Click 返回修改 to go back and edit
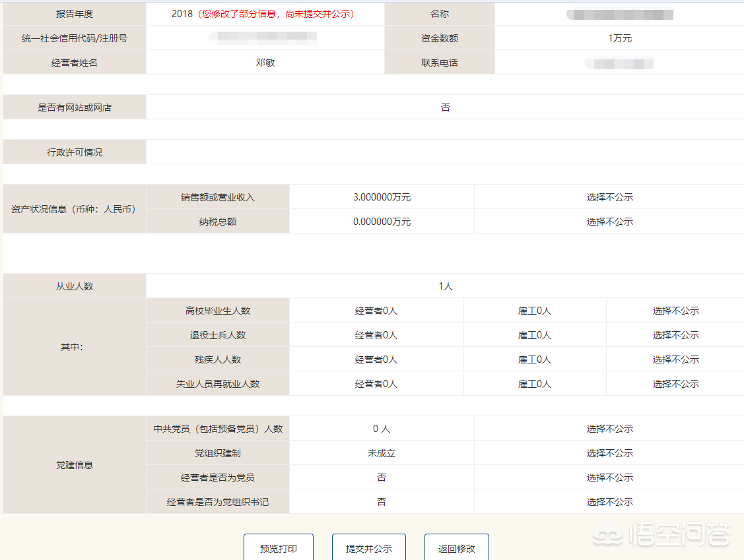This screenshot has height=560, width=744. pyautogui.click(x=456, y=549)
